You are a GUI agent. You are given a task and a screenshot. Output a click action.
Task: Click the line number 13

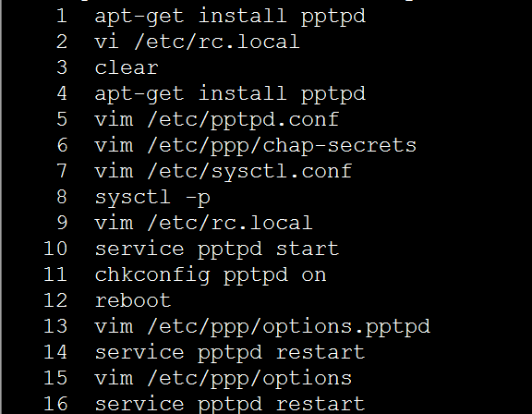(55, 326)
